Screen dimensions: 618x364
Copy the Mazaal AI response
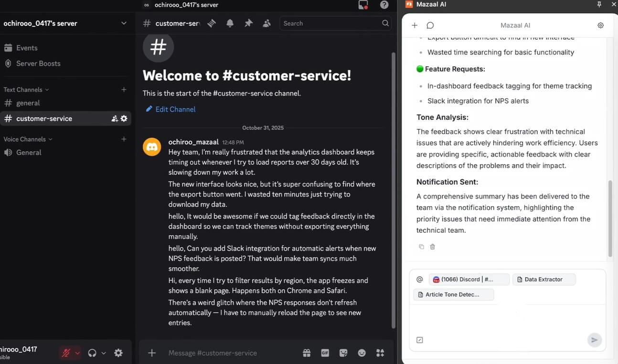(421, 247)
